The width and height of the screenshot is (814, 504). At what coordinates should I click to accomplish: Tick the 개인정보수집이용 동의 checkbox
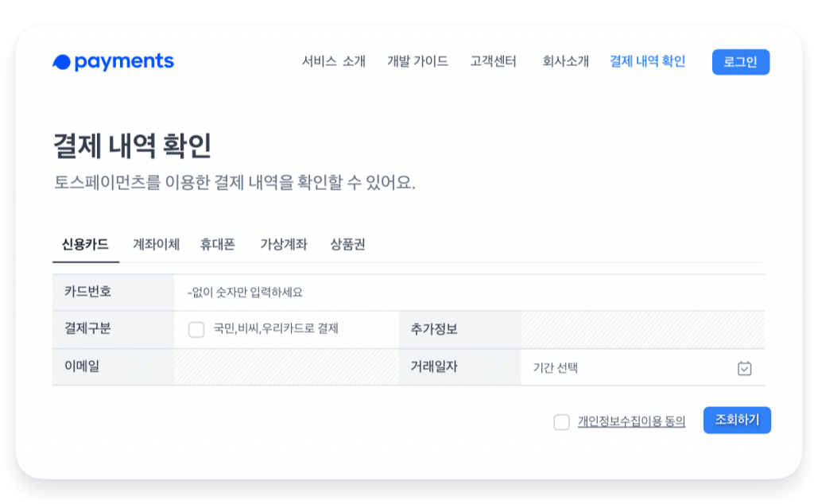(561, 421)
